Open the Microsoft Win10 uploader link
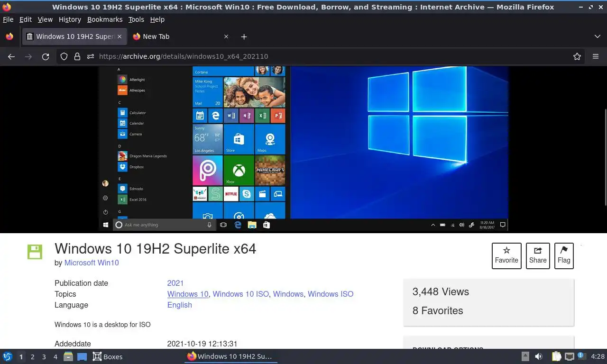This screenshot has width=607, height=364. [x=92, y=263]
